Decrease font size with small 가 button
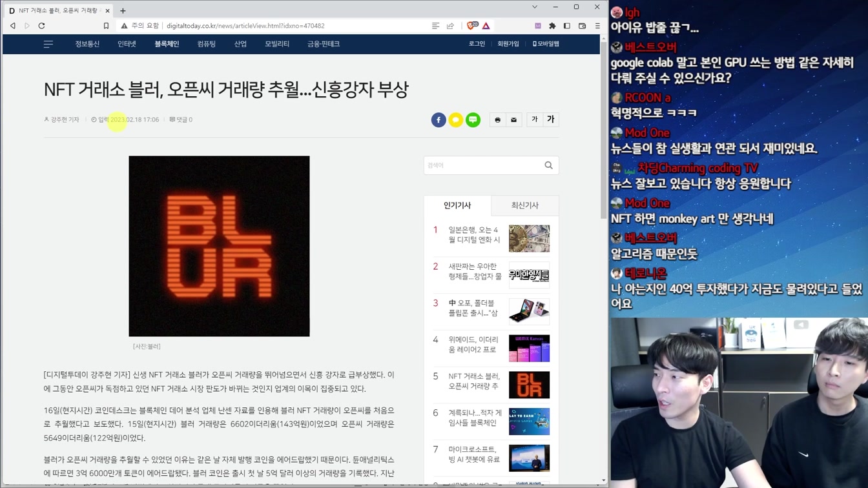The width and height of the screenshot is (868, 488). click(x=534, y=119)
